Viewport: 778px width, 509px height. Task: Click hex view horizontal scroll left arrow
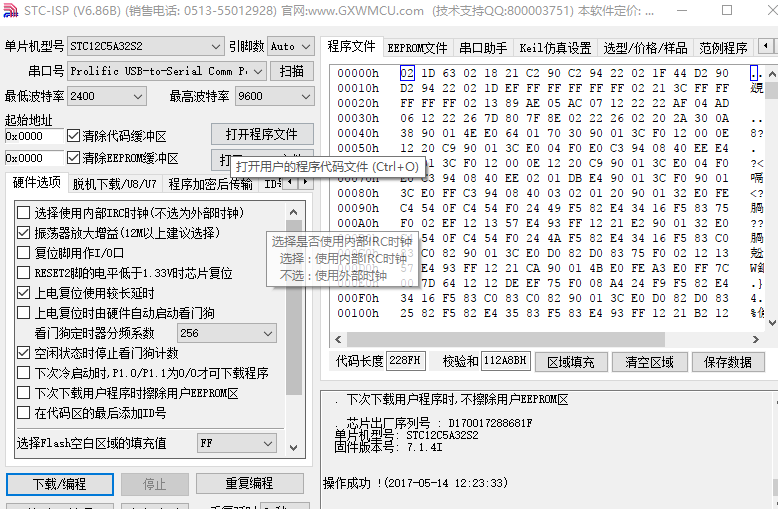[x=338, y=339]
